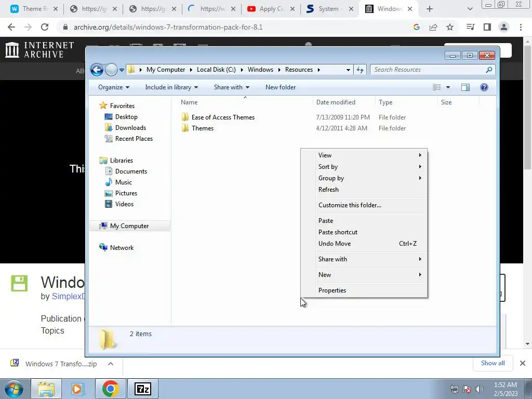Open the Pictures library
This screenshot has height=399, width=532.
click(x=126, y=193)
